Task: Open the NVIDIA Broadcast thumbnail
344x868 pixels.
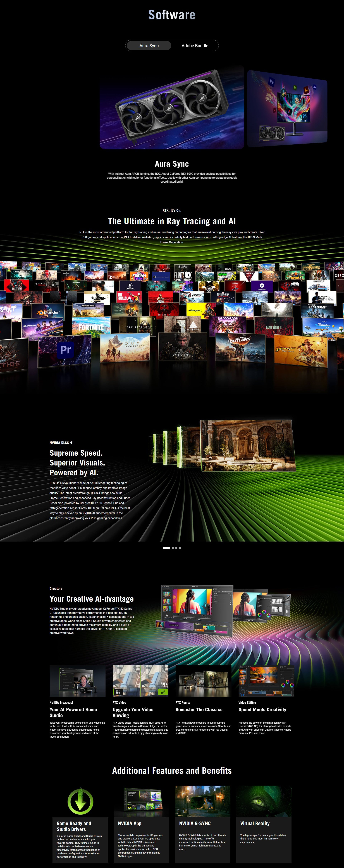Action: [77, 681]
